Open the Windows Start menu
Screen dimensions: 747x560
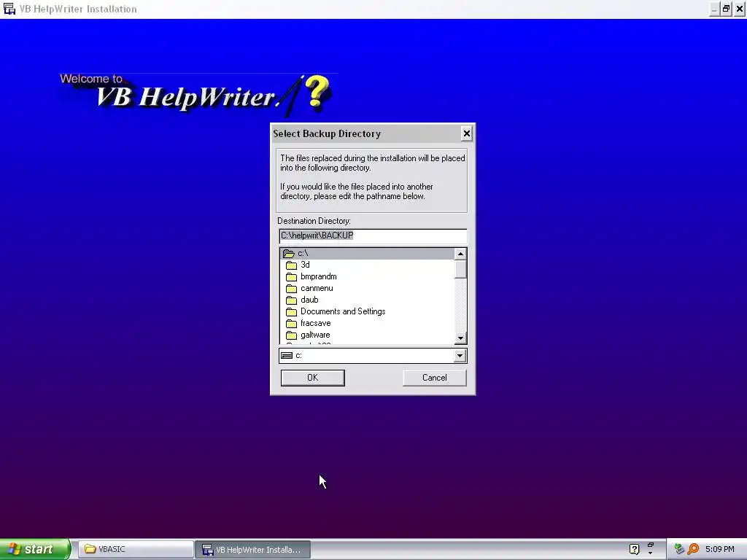[34, 549]
